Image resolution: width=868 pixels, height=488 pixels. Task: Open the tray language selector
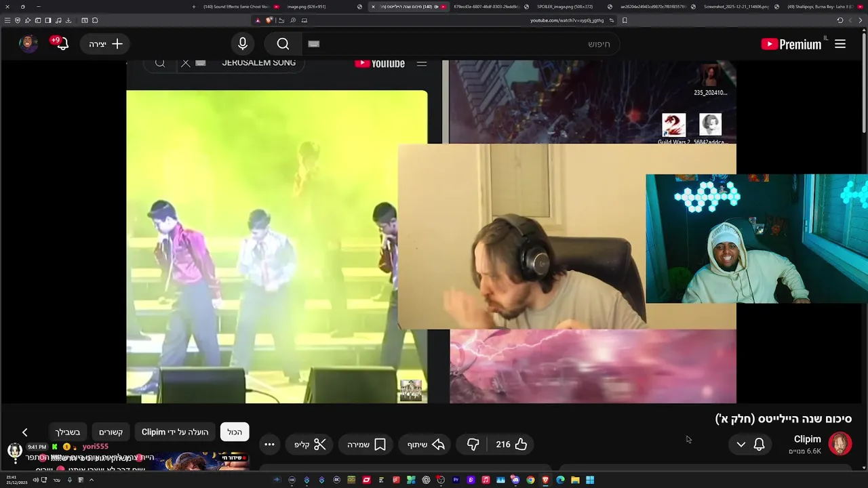pyautogui.click(x=57, y=480)
